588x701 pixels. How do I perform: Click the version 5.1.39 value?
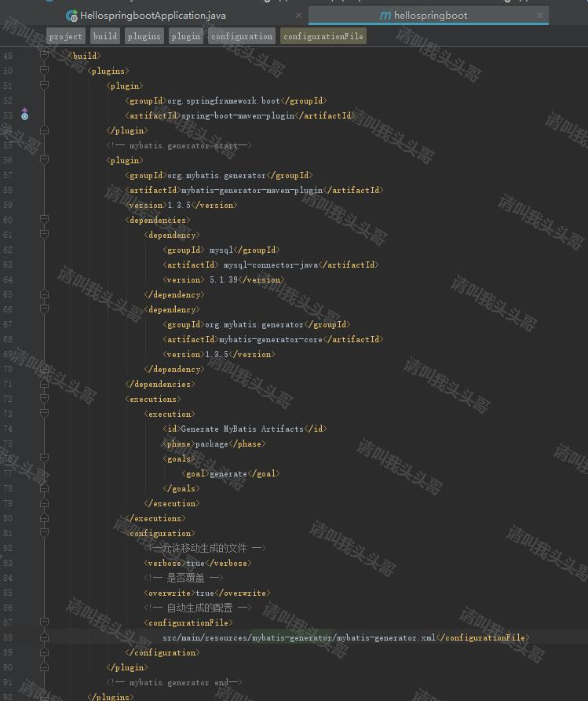[224, 280]
